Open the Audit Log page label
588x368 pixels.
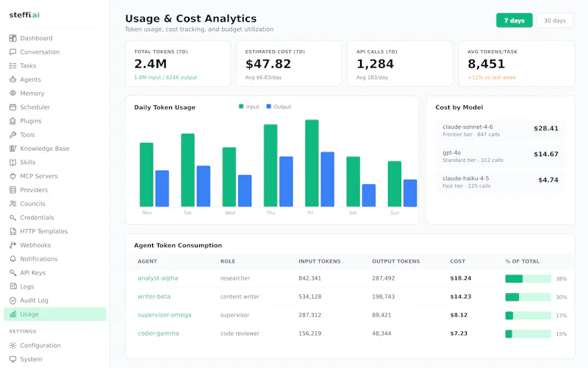tap(34, 300)
